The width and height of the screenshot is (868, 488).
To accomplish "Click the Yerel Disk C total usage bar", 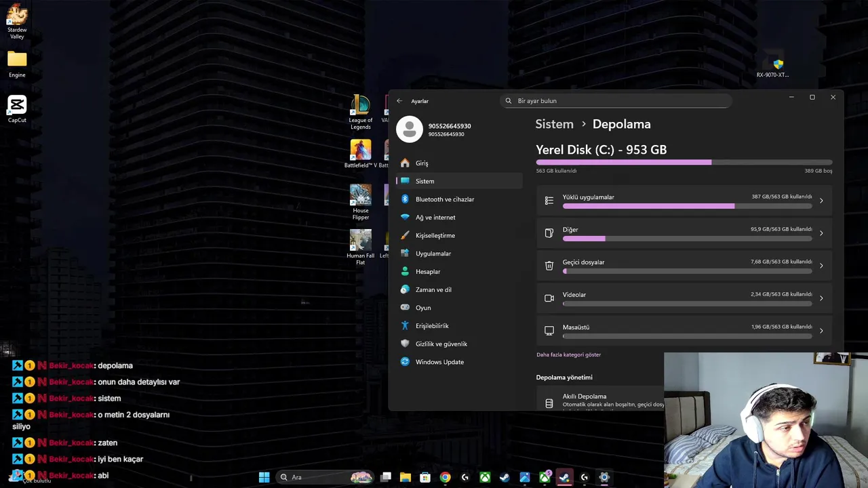I will 684,163.
